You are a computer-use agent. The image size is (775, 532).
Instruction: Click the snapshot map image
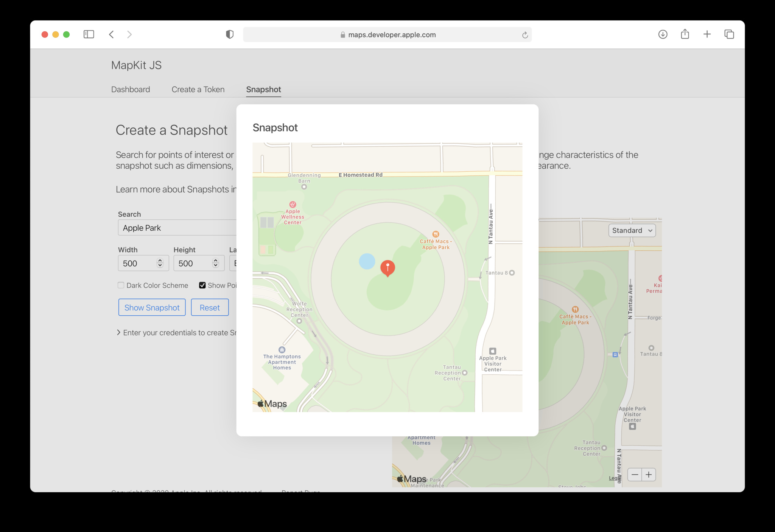[387, 277]
